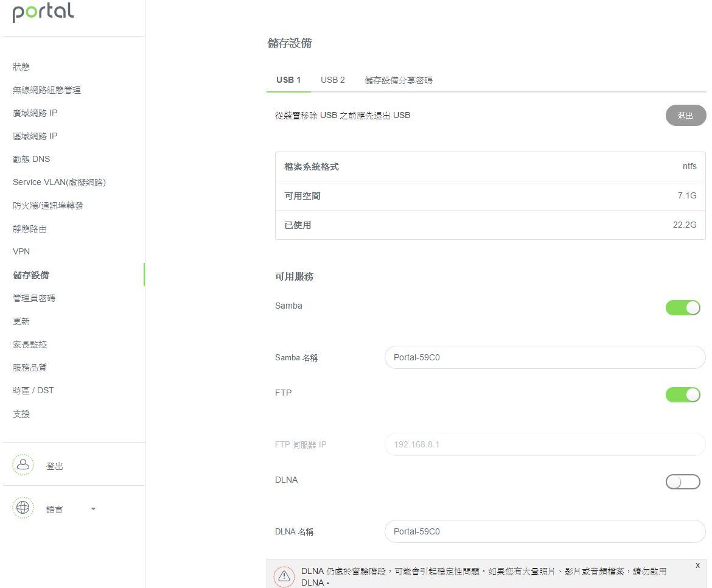Click the globe language icon
This screenshot has width=712, height=588.
pyautogui.click(x=23, y=508)
